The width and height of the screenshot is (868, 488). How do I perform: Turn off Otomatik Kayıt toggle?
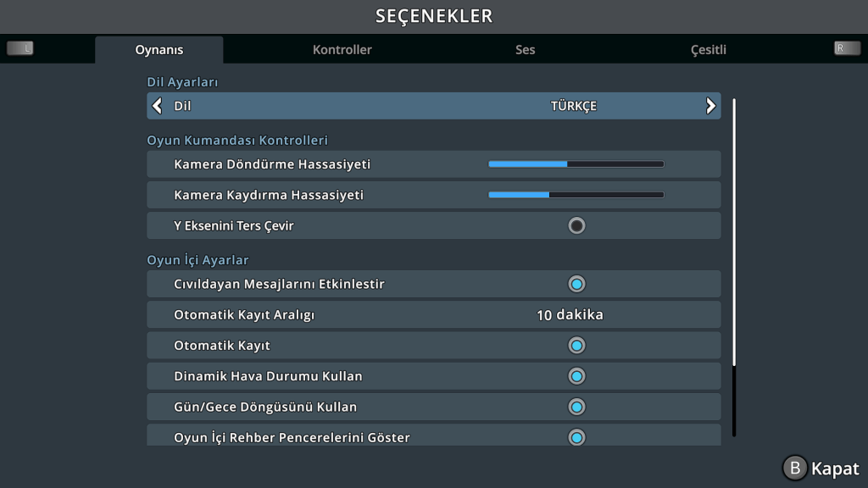tap(576, 346)
